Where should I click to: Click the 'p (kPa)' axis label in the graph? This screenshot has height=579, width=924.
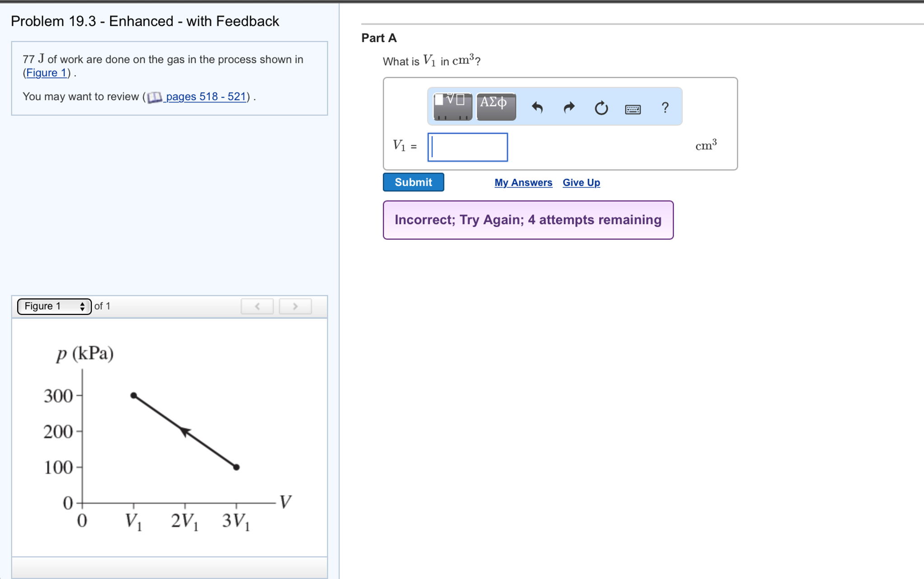coord(85,353)
